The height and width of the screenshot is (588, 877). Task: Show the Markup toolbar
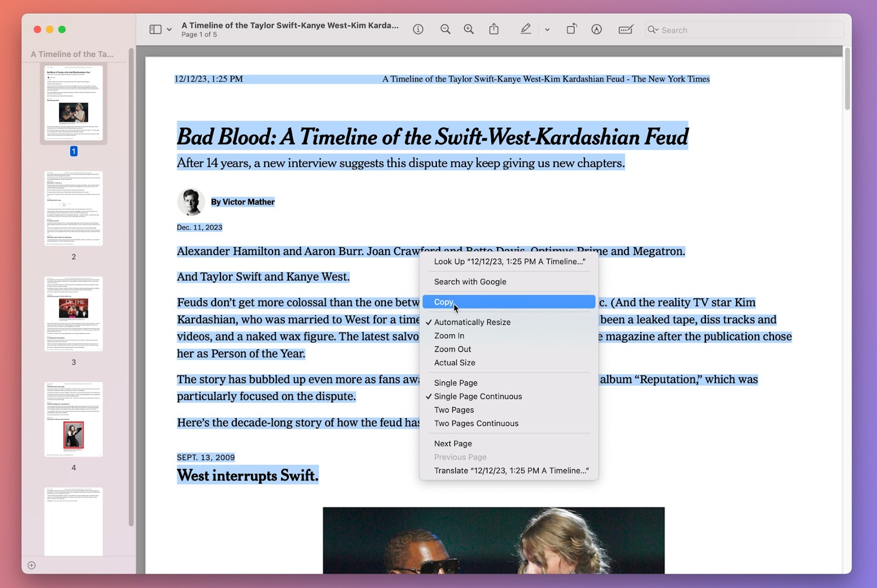596,30
